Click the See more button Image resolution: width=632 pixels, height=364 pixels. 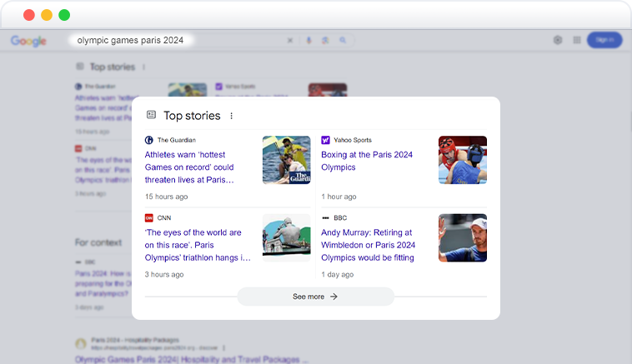[x=316, y=297]
